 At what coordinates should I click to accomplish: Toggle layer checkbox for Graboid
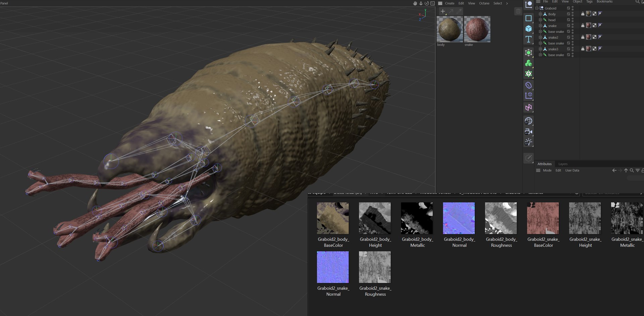(x=569, y=8)
